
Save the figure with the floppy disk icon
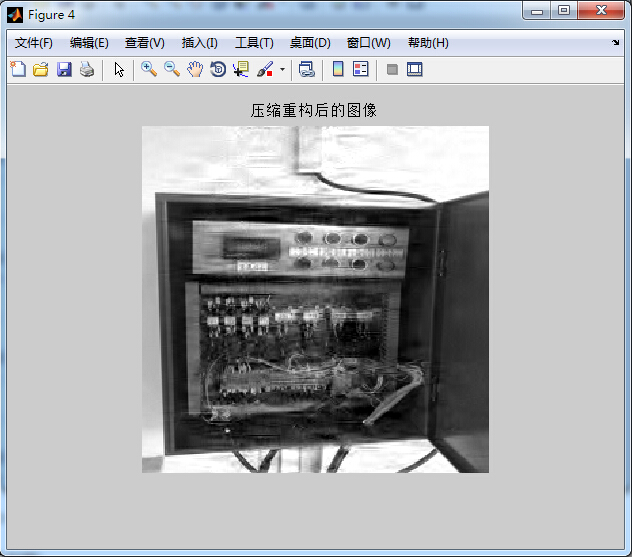click(x=64, y=69)
